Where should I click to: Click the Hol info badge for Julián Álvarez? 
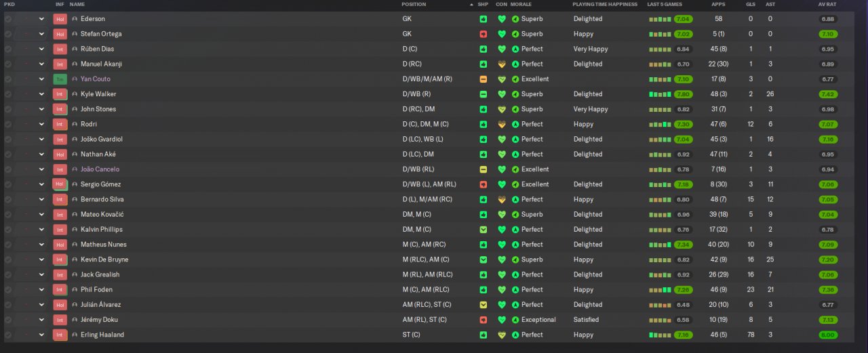60,305
